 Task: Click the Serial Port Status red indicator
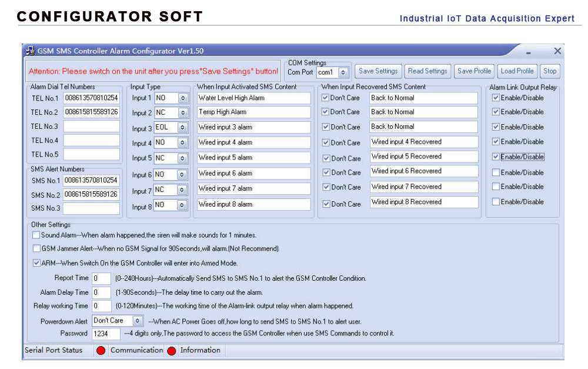(101, 350)
